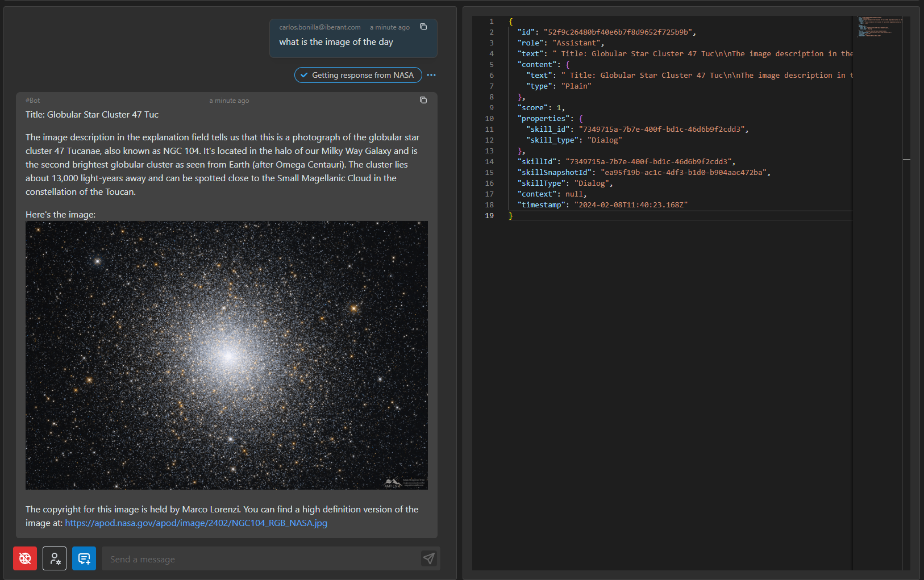Screen dimensions: 924x580
Task: Open the three-dot options beside NASA response
Action: (431, 75)
